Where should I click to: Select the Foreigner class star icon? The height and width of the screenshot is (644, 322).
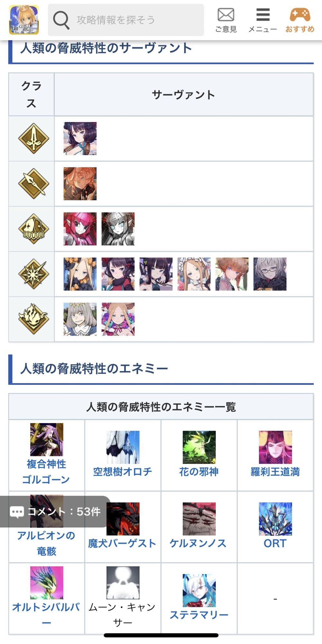[33, 274]
